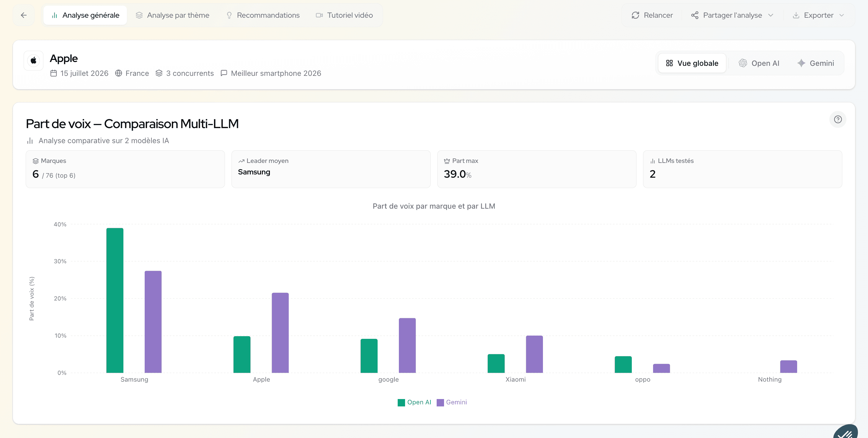Expand the Partager l'analyse chevron
Viewport: 868px width, 438px height.
[x=771, y=15]
